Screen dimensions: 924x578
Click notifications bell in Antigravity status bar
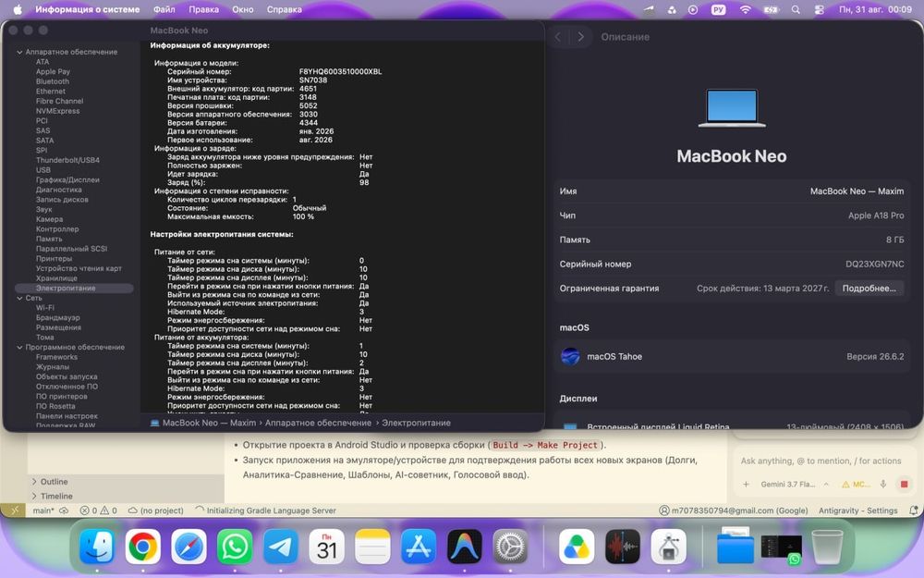914,510
